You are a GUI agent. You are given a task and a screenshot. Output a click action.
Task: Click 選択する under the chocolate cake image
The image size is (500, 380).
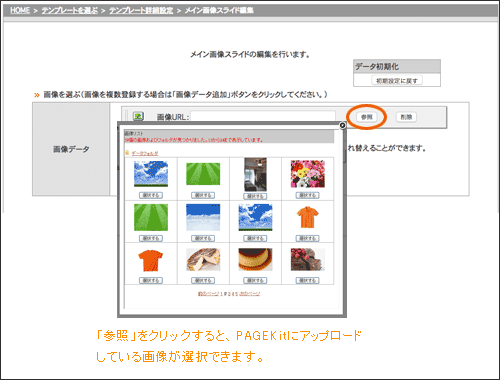point(307,280)
